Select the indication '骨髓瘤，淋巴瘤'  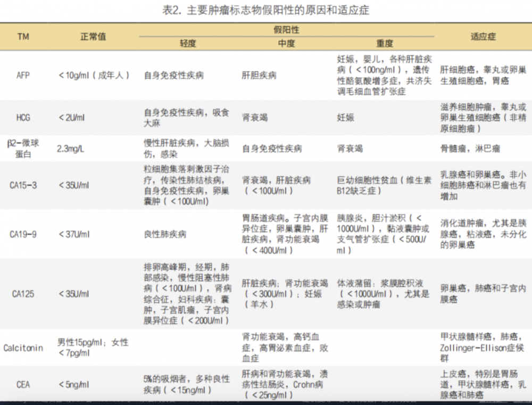point(470,148)
